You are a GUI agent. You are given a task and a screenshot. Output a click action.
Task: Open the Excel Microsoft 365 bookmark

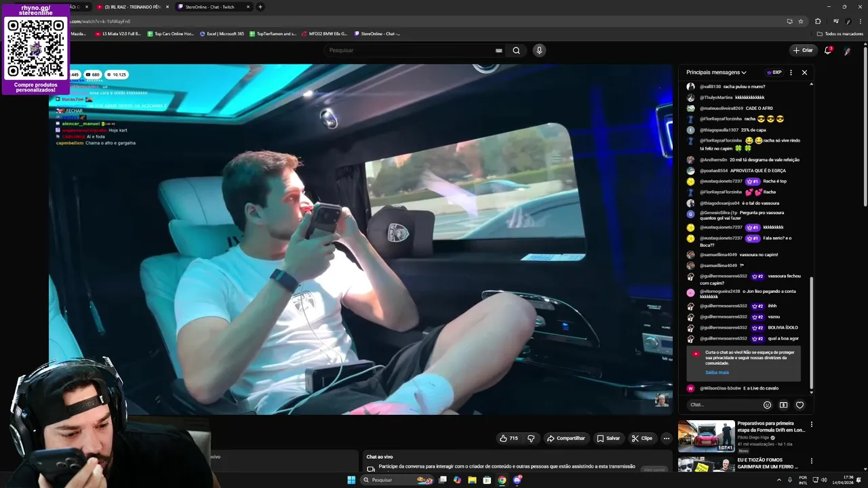tap(222, 33)
